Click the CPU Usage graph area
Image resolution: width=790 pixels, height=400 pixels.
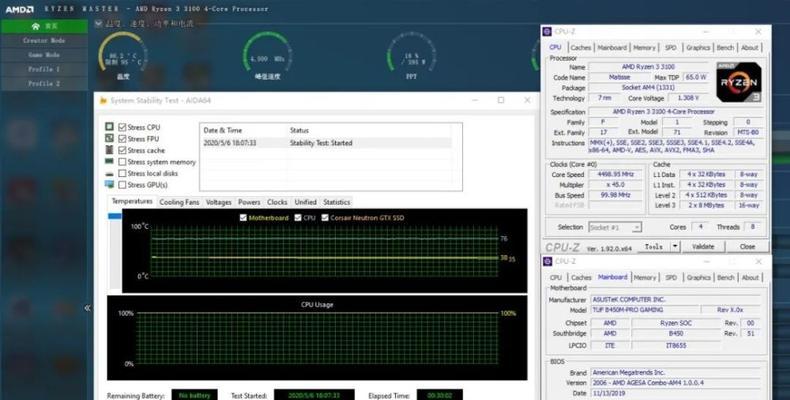point(317,338)
